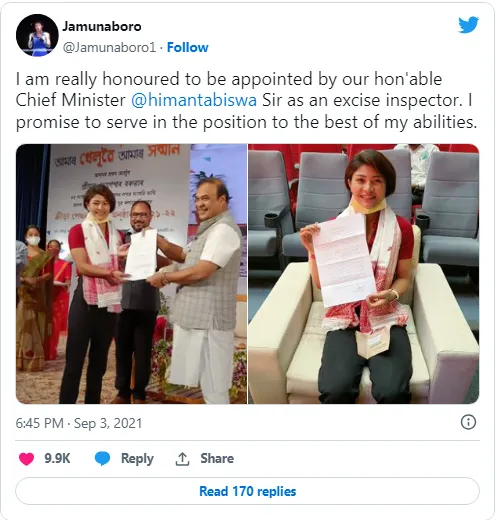Click the Reply text label
Image resolution: width=496 pixels, height=525 pixels.
[137, 459]
